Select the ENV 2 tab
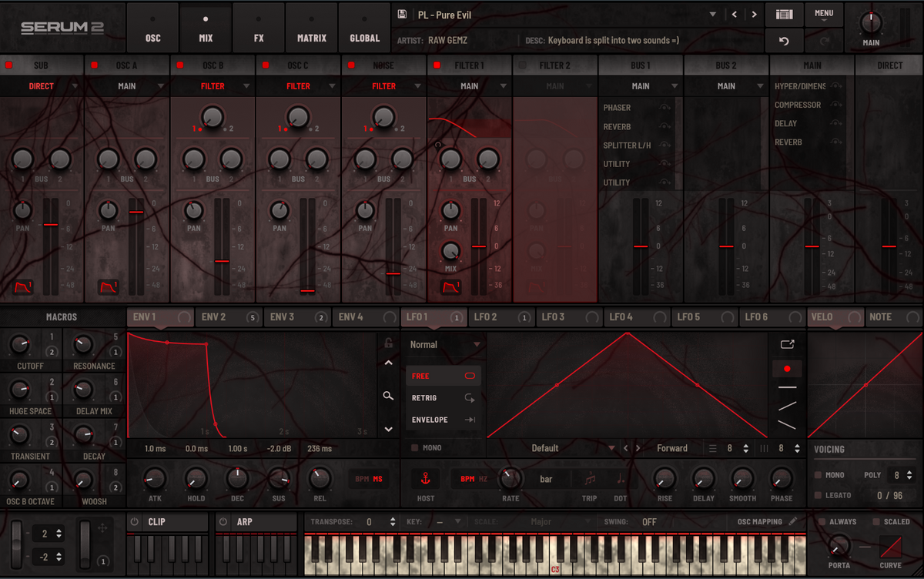 (229, 316)
